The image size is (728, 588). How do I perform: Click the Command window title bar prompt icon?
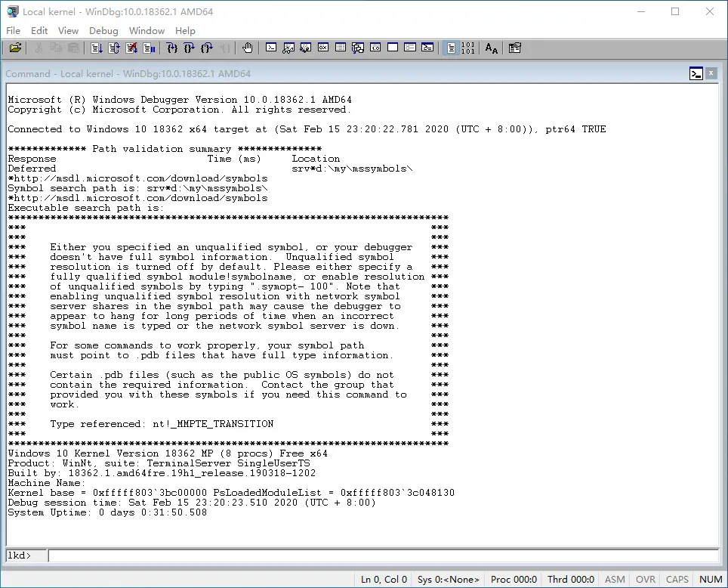pos(696,73)
